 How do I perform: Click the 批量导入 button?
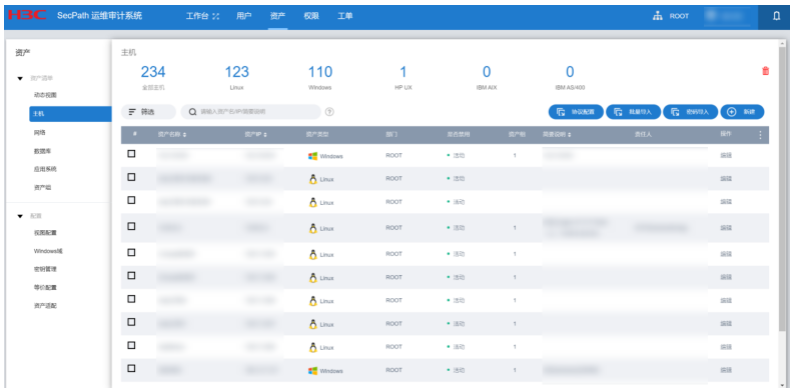[x=634, y=112]
